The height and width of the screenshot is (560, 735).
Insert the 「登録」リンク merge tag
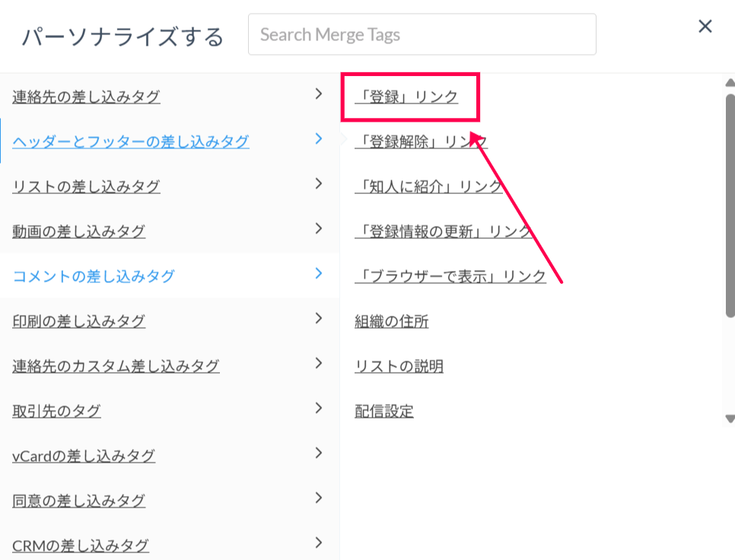click(x=407, y=97)
